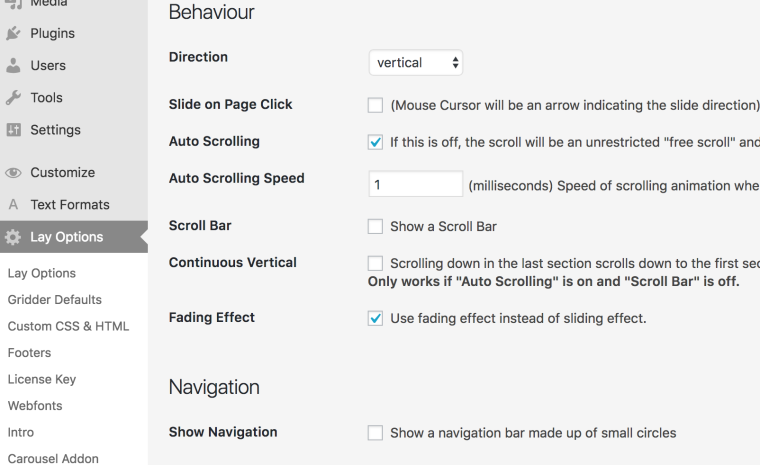The width and height of the screenshot is (760, 465).
Task: Click the Tools wrench icon
Action: (14, 97)
